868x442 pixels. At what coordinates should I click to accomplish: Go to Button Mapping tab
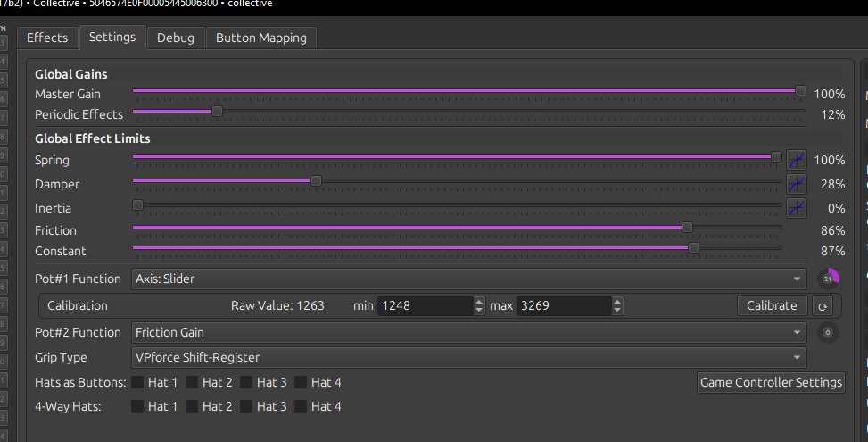(x=260, y=38)
